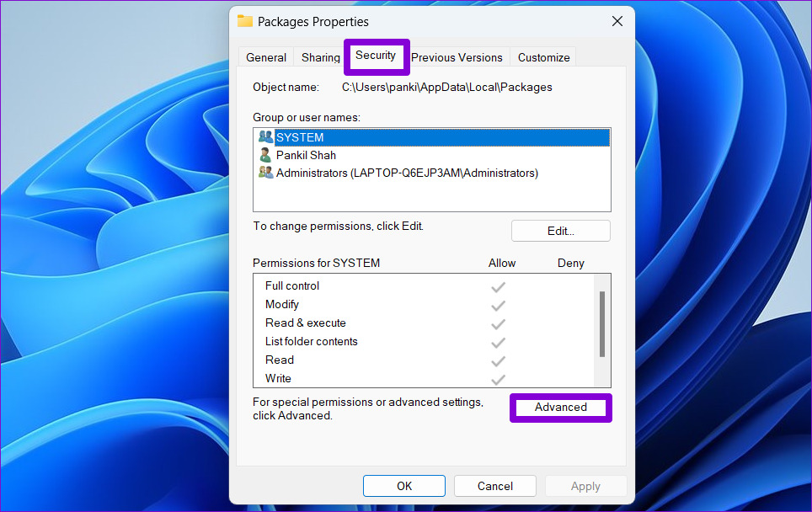This screenshot has width=812, height=512.
Task: Click the Modify Allow checkmark
Action: (498, 306)
